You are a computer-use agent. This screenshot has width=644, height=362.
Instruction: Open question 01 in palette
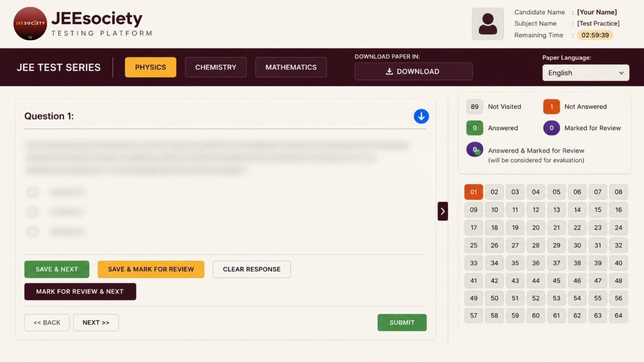[474, 192]
